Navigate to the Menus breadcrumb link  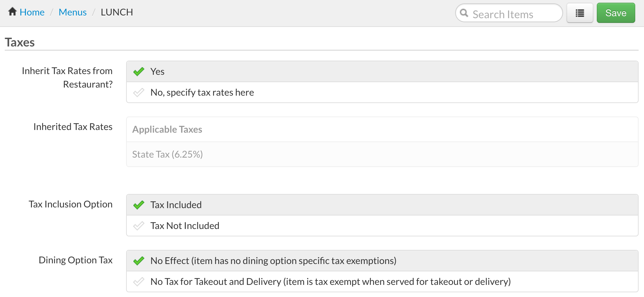(72, 12)
